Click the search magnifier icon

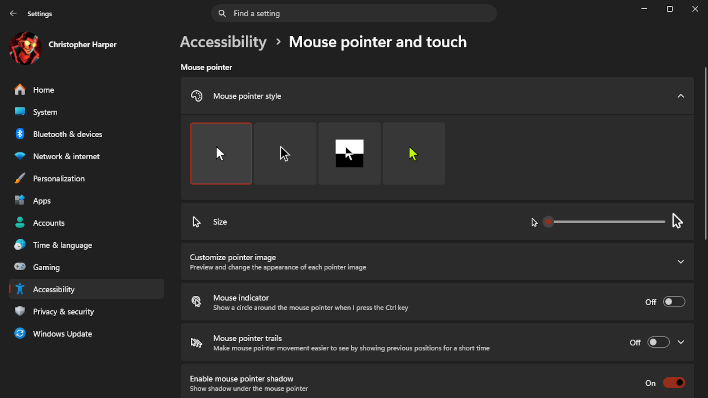222,14
